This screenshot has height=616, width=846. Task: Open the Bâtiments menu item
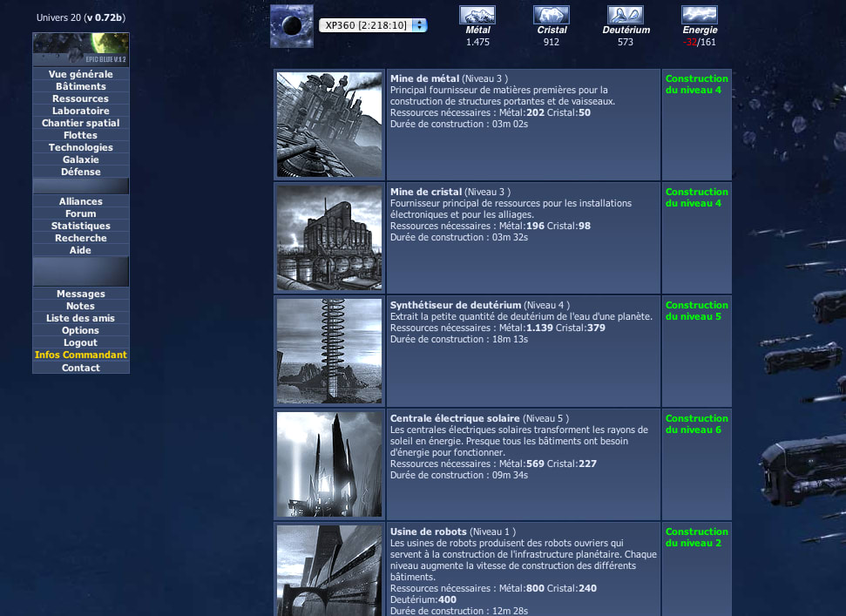81,86
